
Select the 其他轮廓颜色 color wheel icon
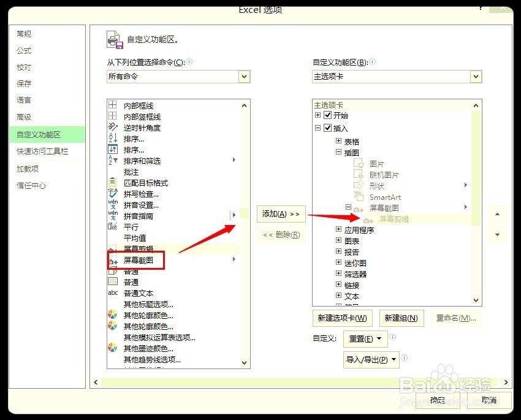[x=113, y=315]
